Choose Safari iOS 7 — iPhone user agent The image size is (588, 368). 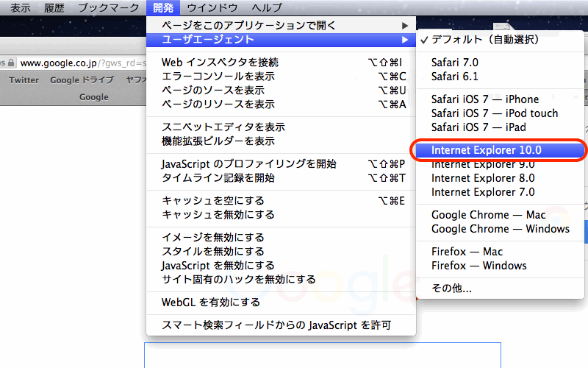coord(485,99)
